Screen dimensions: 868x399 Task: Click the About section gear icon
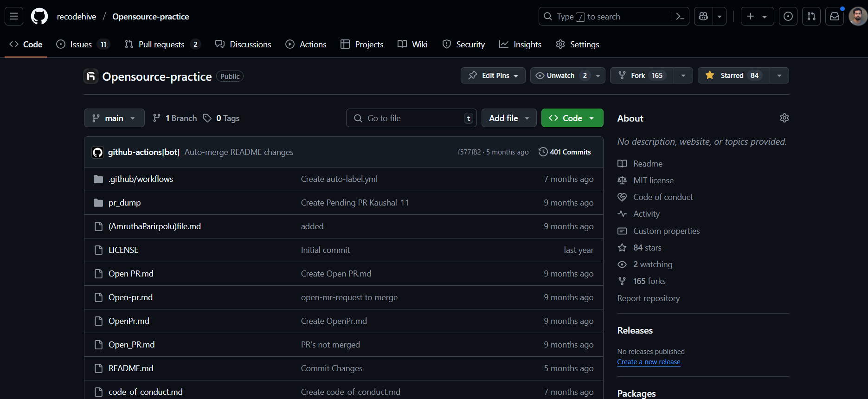(784, 118)
